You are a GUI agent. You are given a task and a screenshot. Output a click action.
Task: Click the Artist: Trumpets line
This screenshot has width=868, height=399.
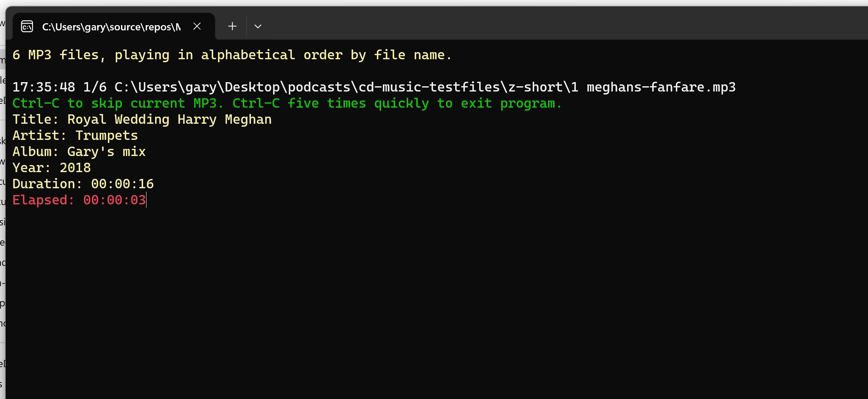point(75,136)
